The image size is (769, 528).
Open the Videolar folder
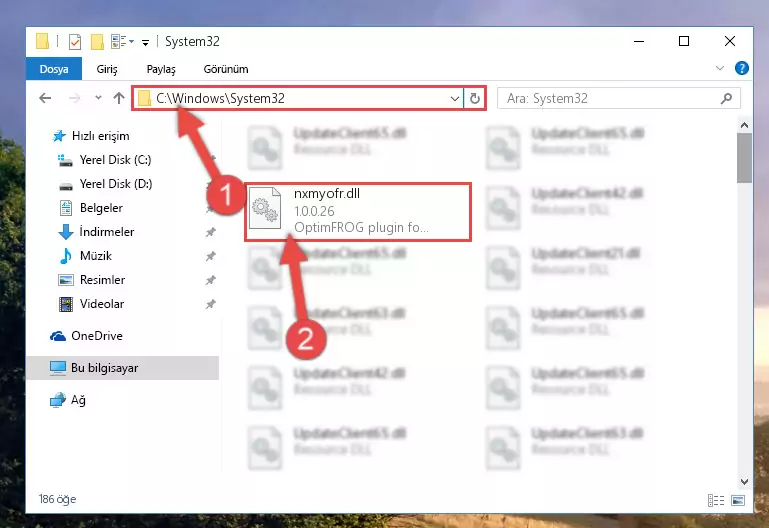102,304
